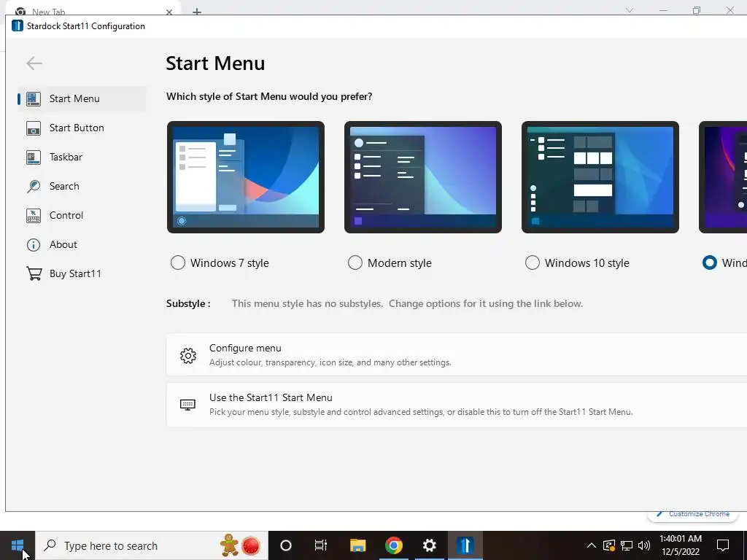747x560 pixels.
Task: Open the Control settings page
Action: 82,215
